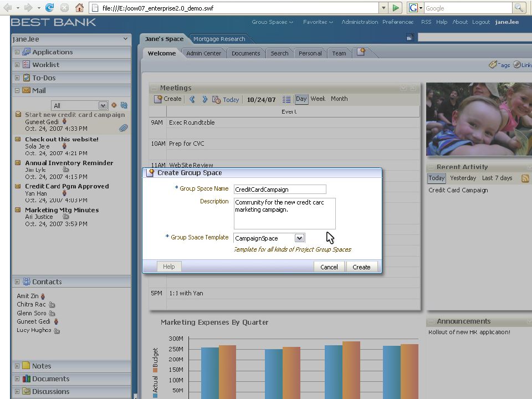Click the Group Space Name field
Viewport: 532px width, 399px height.
(280, 190)
